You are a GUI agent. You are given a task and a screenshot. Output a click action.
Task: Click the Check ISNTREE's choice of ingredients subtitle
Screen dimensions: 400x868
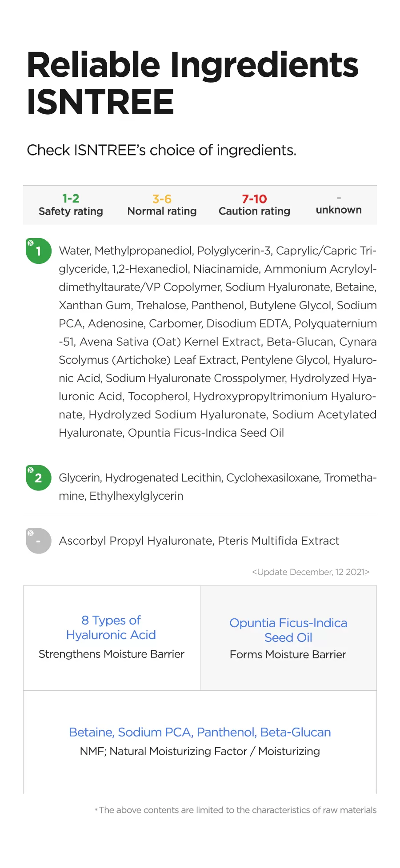tap(161, 150)
